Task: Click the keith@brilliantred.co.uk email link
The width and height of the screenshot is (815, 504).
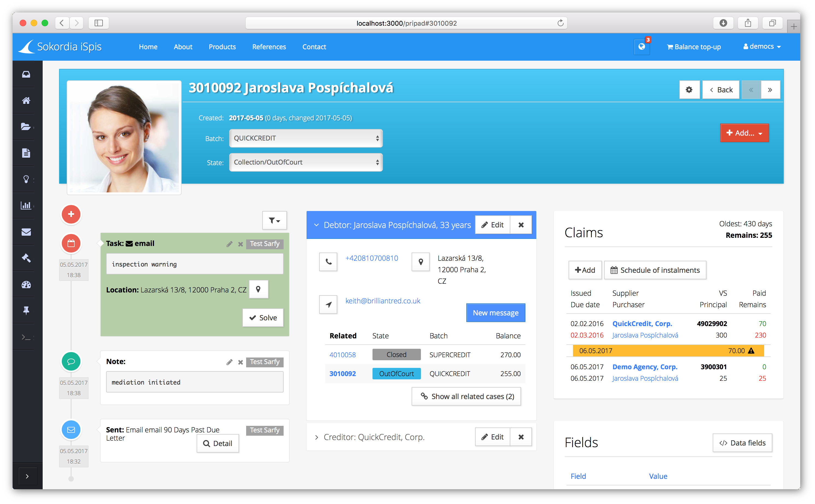Action: [x=383, y=301]
